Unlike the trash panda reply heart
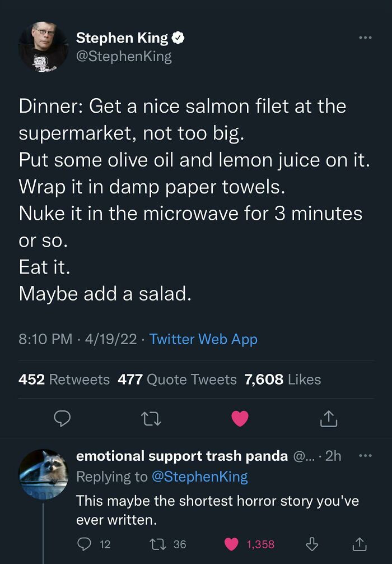The image size is (392, 564). 231,543
